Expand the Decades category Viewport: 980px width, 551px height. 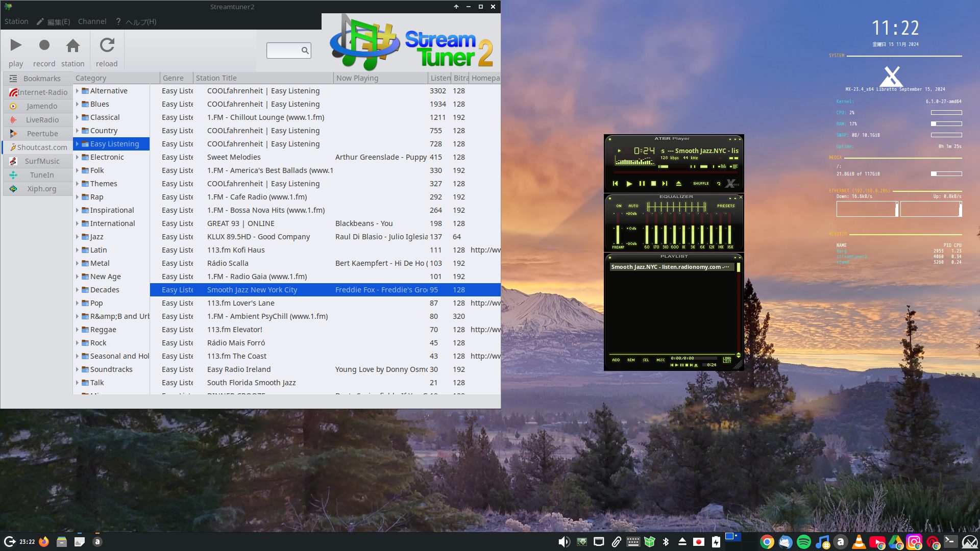(78, 290)
